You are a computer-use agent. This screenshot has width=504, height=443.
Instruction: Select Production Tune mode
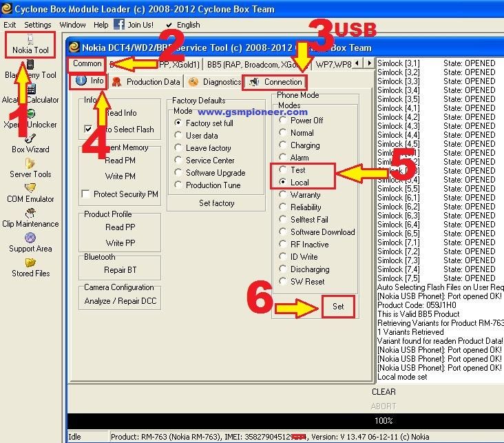point(178,185)
